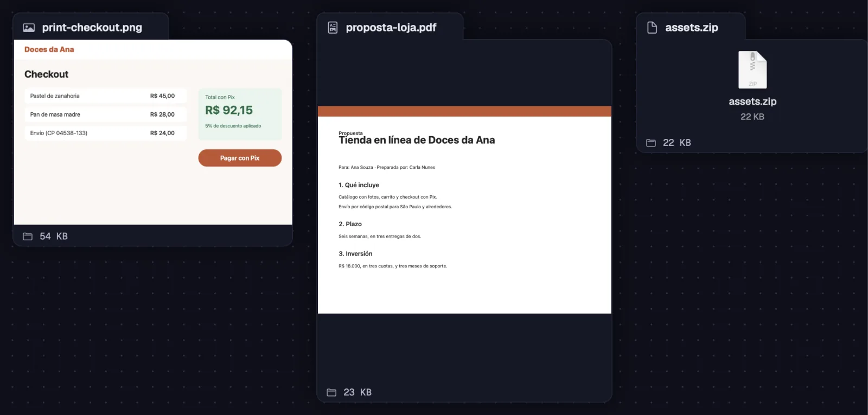Click the 54 KB file size label
Screen dimensions: 868x415
tap(54, 237)
